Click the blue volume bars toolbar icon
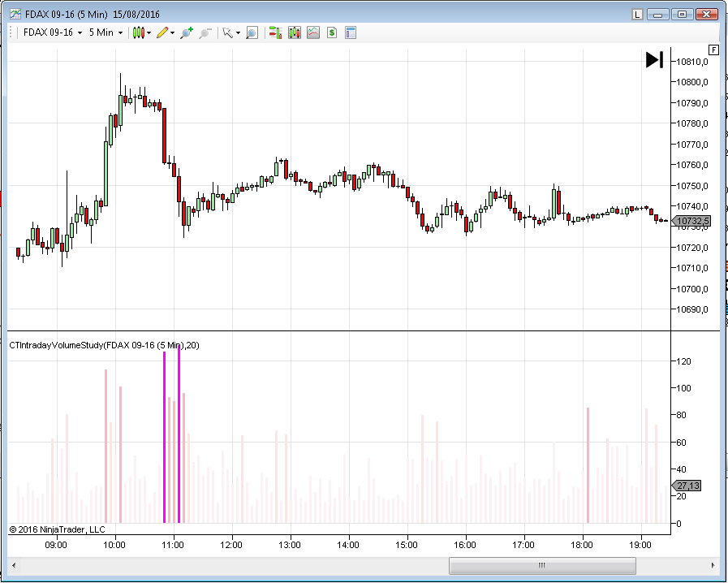 coord(293,32)
